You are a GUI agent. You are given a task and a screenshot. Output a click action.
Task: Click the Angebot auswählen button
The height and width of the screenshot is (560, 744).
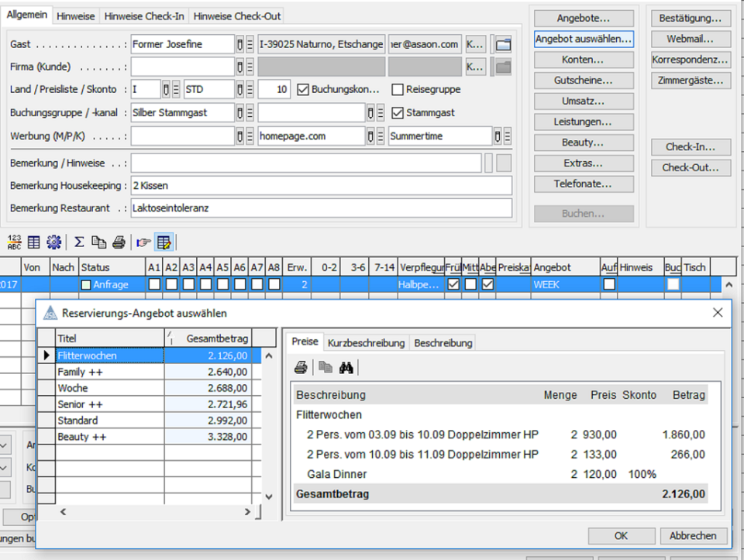point(582,39)
